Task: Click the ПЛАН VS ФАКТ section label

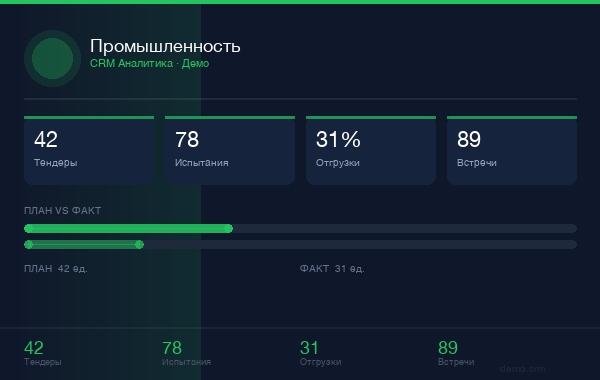Action: [62, 210]
